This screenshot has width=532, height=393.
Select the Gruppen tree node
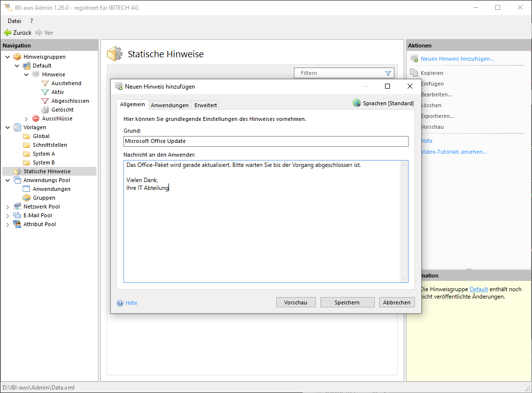click(x=44, y=198)
